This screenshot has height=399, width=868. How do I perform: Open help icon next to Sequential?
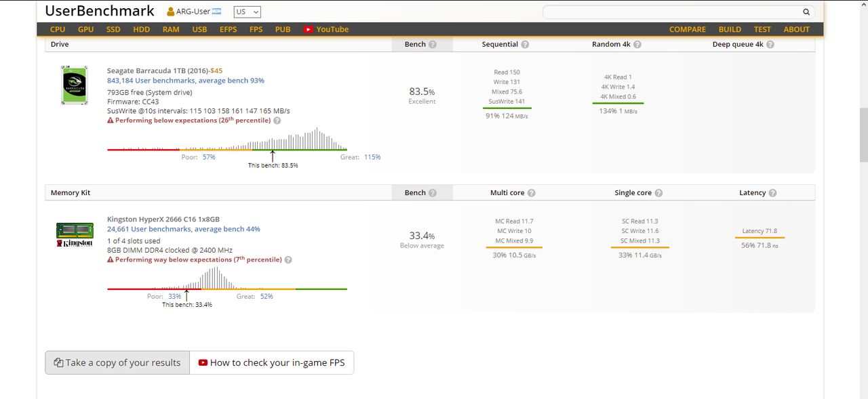[525, 45]
